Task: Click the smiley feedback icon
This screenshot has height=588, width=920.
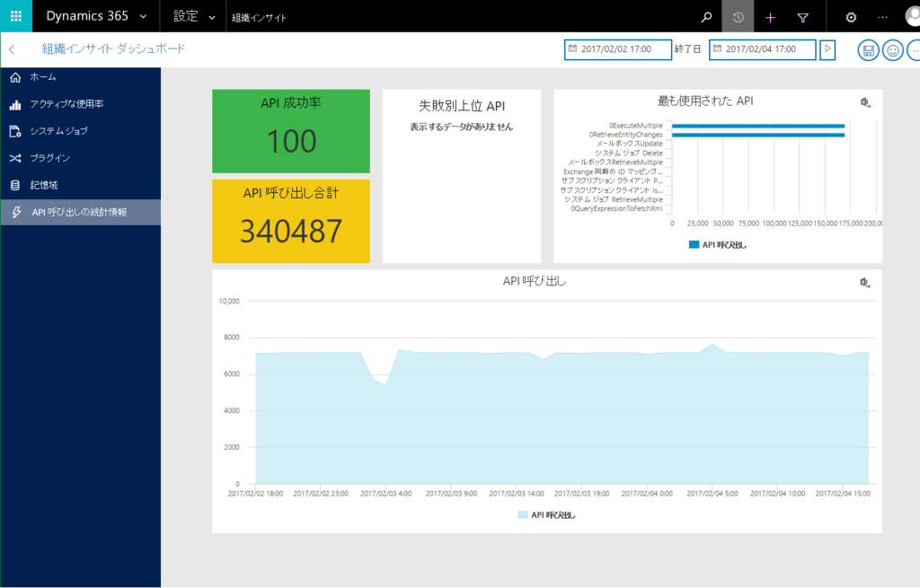Action: (892, 50)
